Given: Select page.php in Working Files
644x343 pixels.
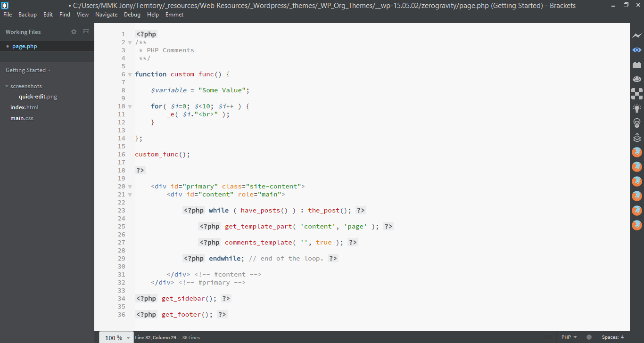Looking at the screenshot, I should pos(47,46).
